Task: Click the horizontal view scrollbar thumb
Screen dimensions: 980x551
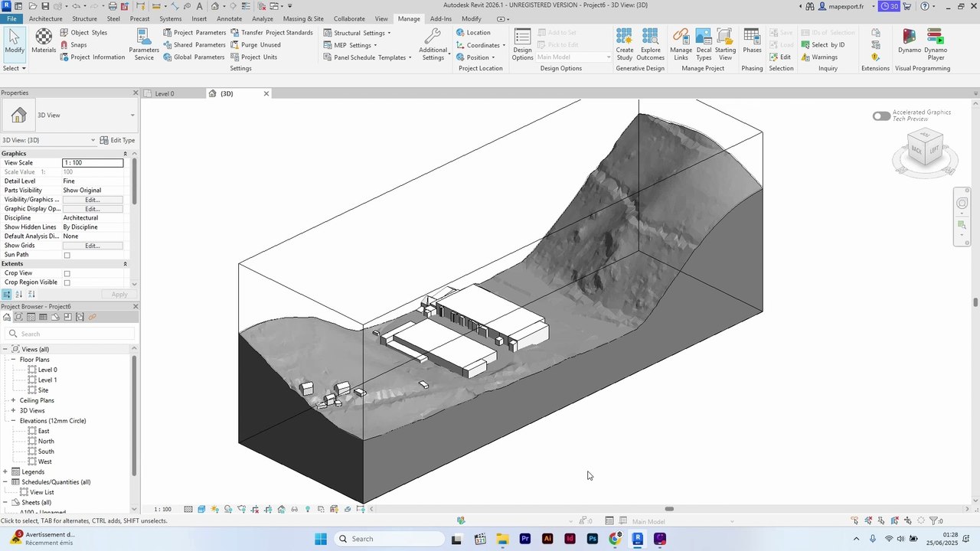Action: click(x=669, y=509)
